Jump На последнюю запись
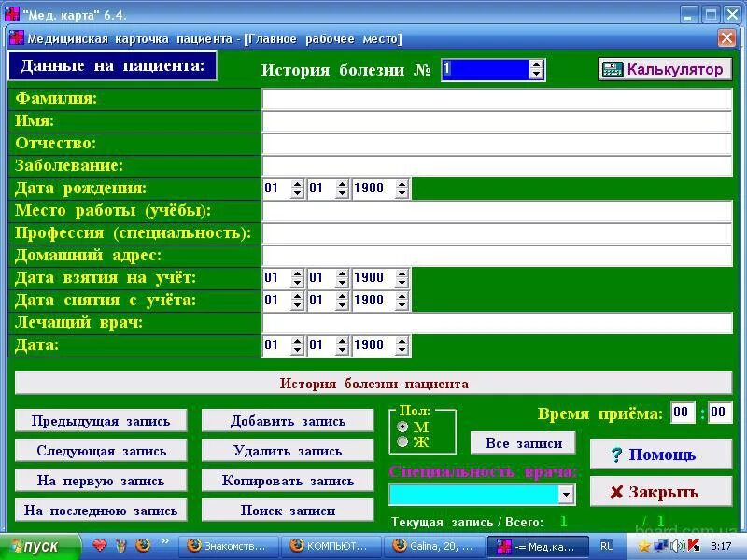Screen dimensions: 747x560 point(101,511)
